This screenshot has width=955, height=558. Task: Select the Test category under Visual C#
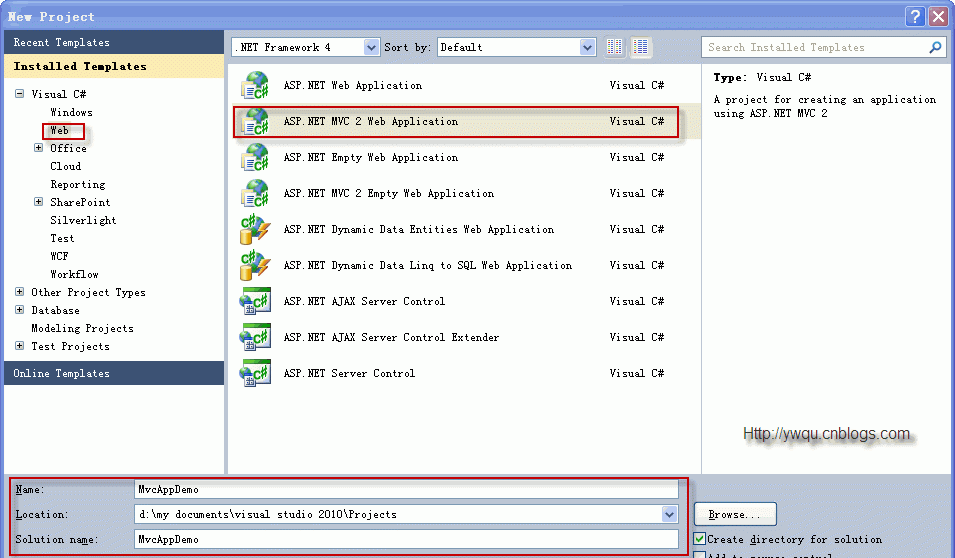pyautogui.click(x=62, y=238)
